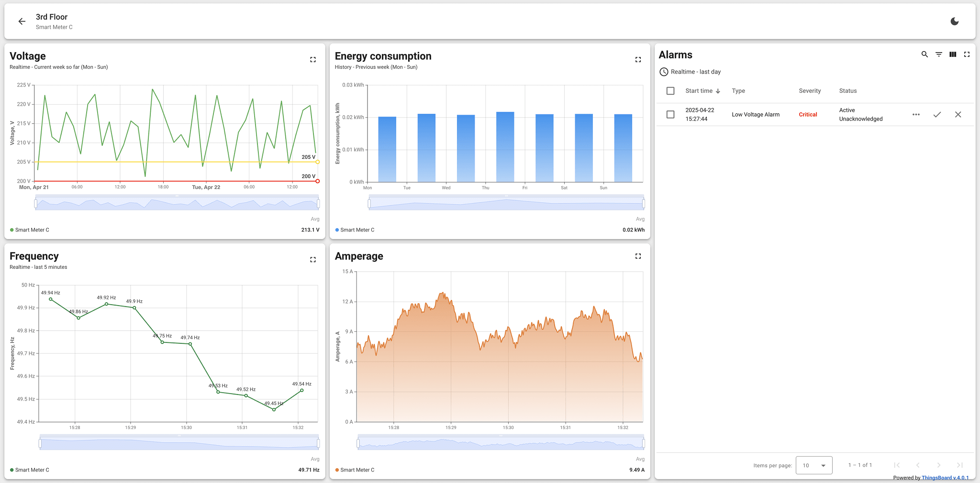Expand the Voltage widget to fullscreen
This screenshot has width=980, height=483.
click(313, 60)
